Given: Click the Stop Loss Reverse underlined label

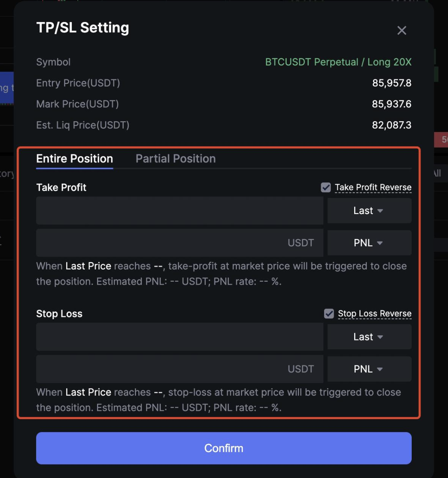Looking at the screenshot, I should pos(375,314).
